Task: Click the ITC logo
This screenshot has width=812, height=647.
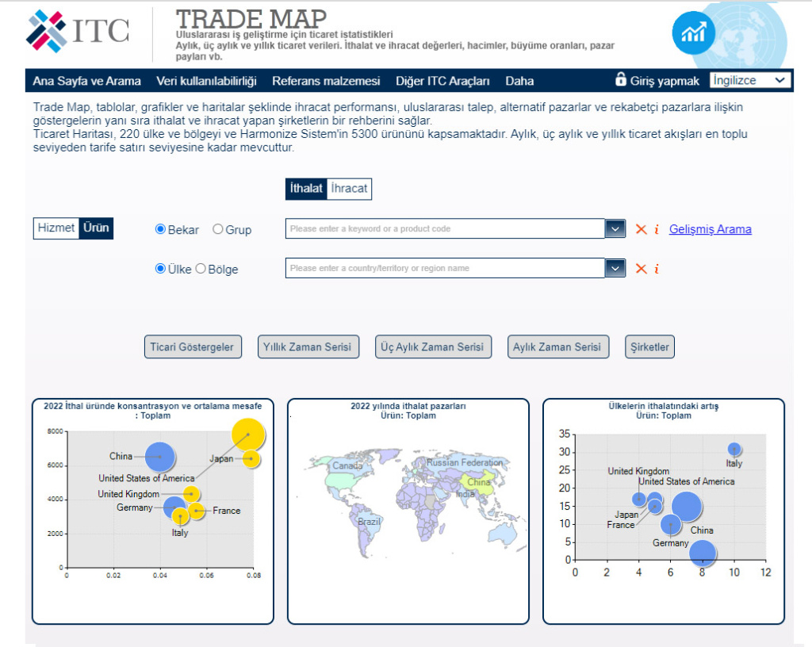Action: (77, 31)
